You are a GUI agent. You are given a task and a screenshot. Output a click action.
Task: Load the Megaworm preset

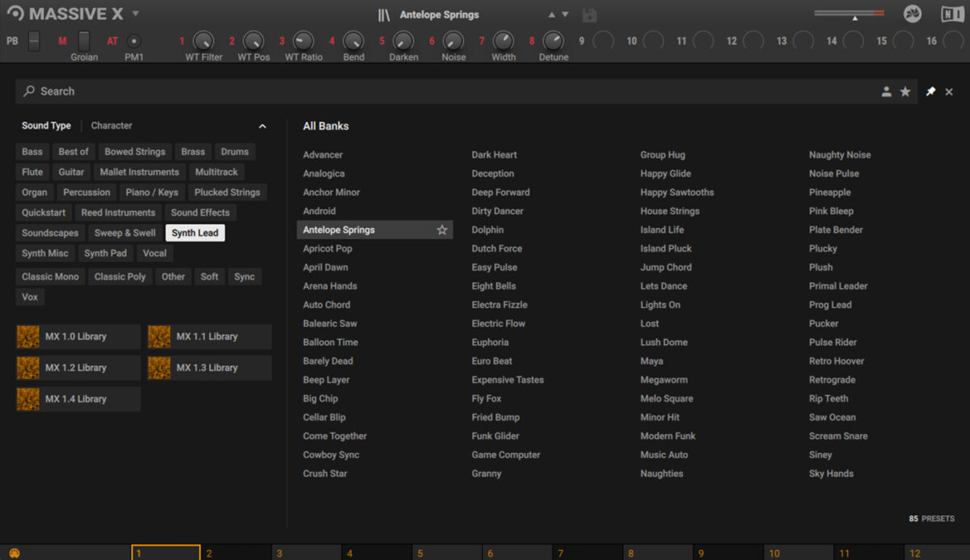pos(664,380)
